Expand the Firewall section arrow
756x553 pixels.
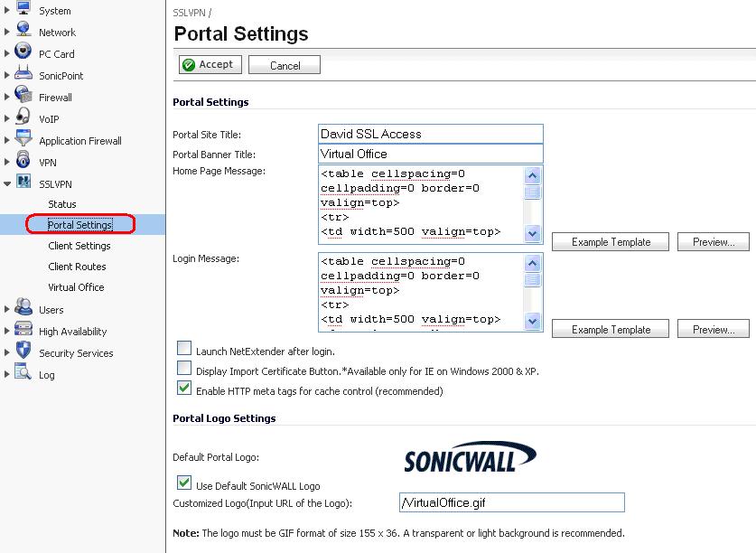coord(6,97)
